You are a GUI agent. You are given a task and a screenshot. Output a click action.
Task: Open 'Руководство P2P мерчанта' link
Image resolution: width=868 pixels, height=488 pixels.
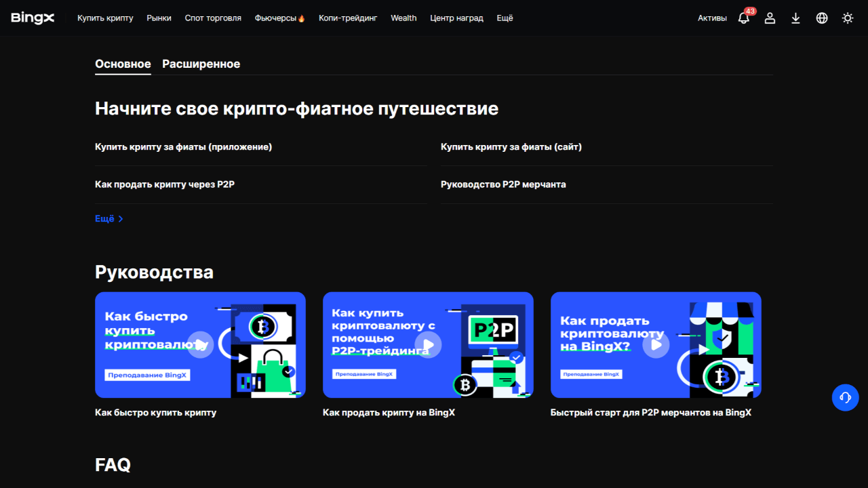(x=503, y=184)
